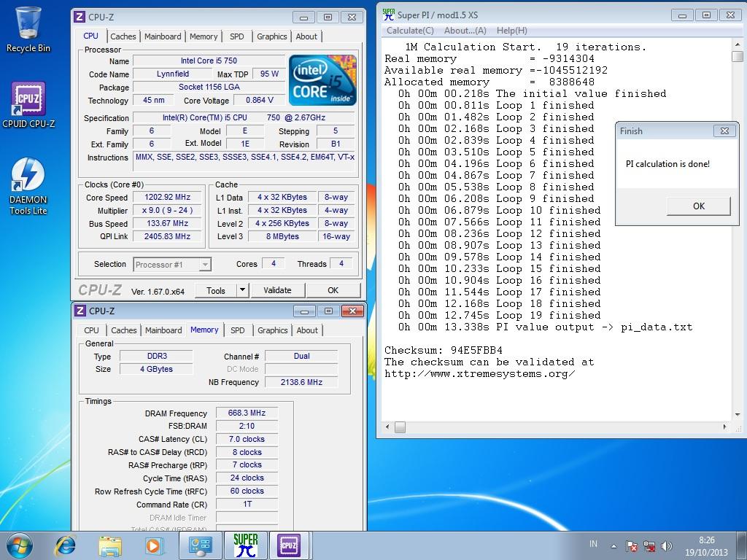Select the CPU tab in top CPU-Z window
747x560 pixels.
90,36
